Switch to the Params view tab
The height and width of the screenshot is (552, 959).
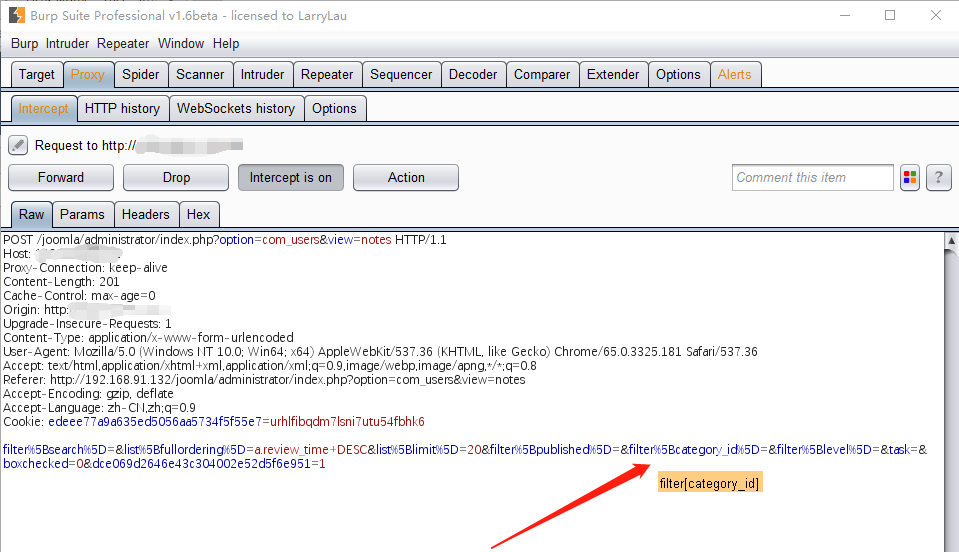(83, 215)
